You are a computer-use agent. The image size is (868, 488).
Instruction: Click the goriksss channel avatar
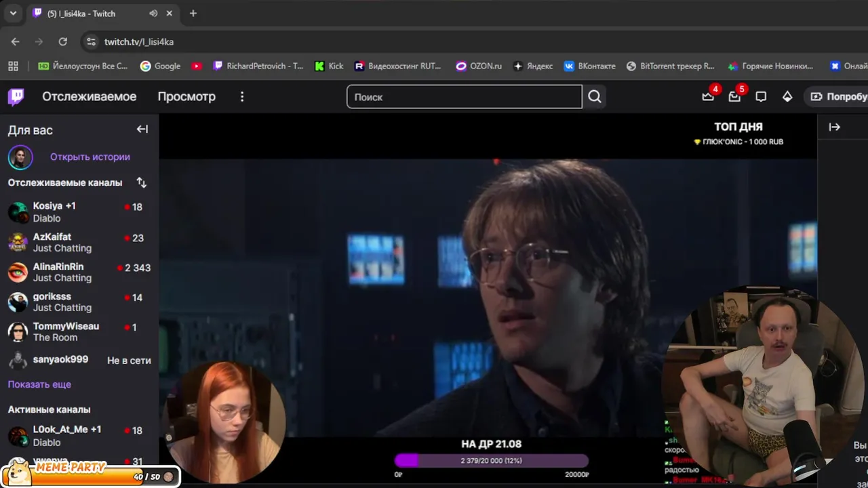coord(18,302)
